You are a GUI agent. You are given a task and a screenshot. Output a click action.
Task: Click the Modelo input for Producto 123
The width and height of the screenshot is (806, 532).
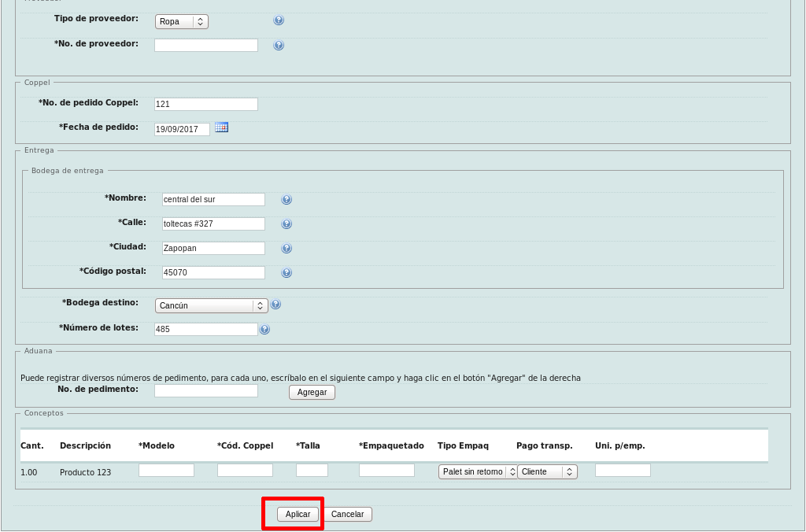[166, 471]
